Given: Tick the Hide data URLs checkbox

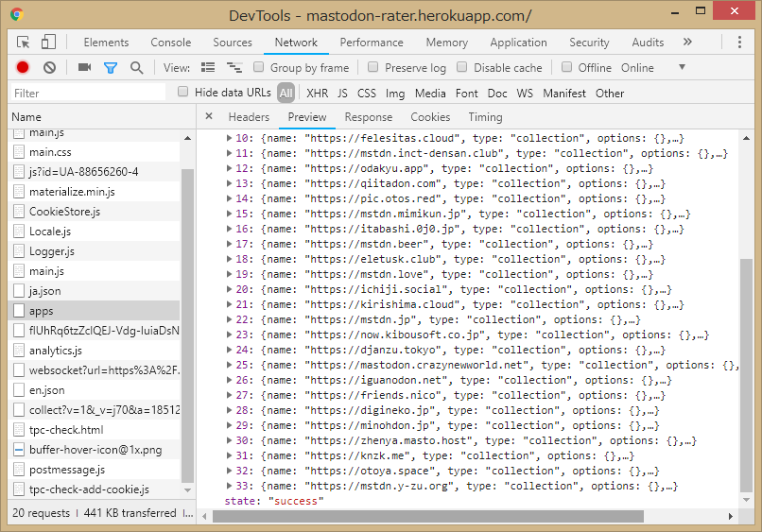Looking at the screenshot, I should 183,93.
